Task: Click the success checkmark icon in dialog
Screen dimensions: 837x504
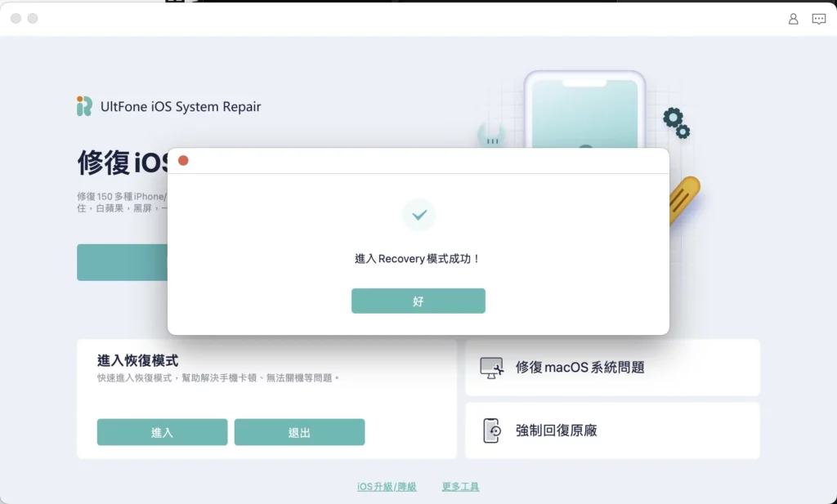Action: (419, 215)
